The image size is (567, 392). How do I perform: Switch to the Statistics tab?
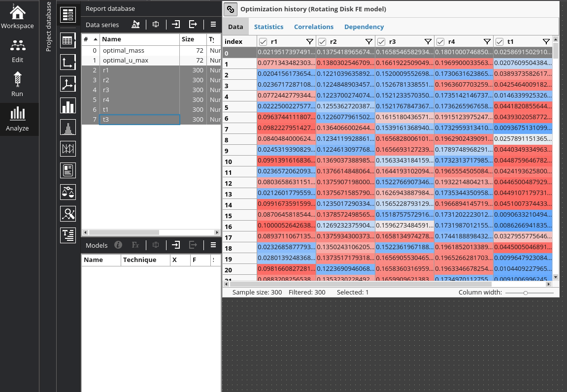click(x=268, y=27)
